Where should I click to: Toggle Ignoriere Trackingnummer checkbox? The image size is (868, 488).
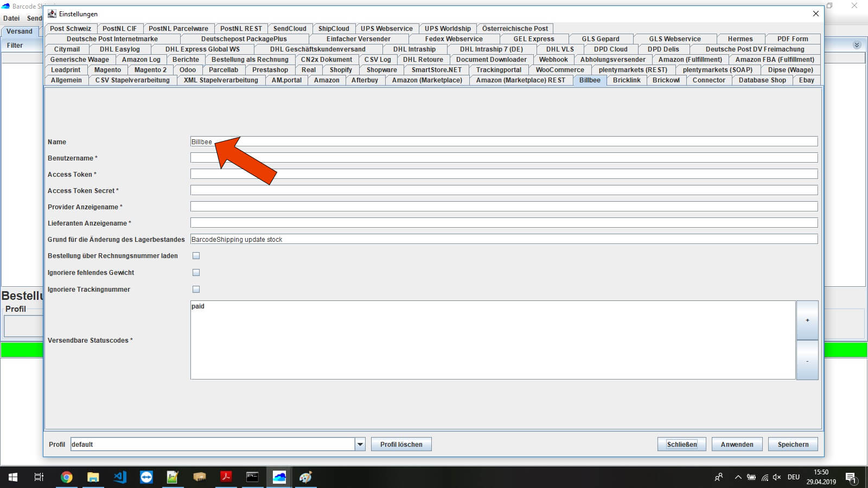(196, 289)
